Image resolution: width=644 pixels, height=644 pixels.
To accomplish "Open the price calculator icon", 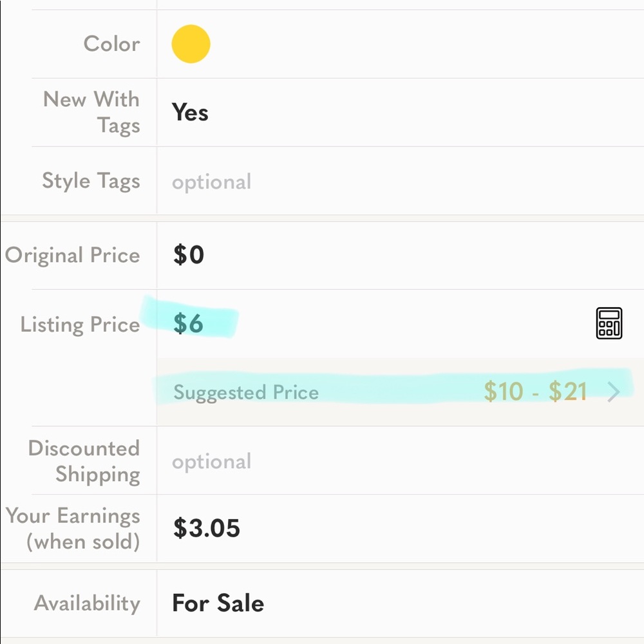I will (x=609, y=323).
